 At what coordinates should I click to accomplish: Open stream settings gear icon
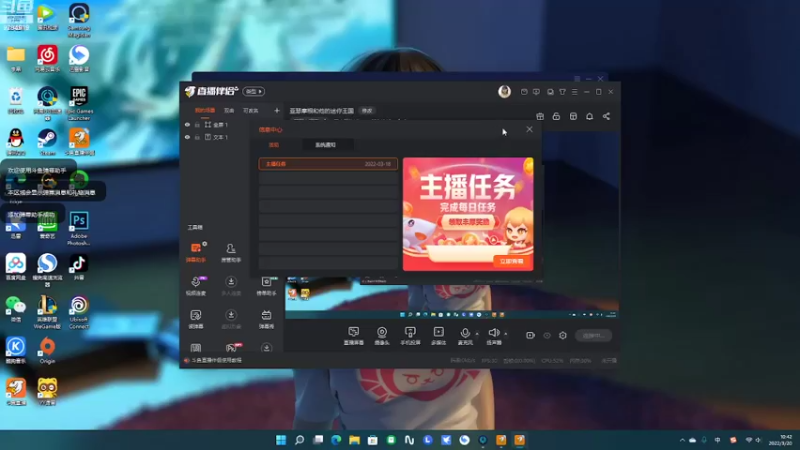(x=563, y=335)
